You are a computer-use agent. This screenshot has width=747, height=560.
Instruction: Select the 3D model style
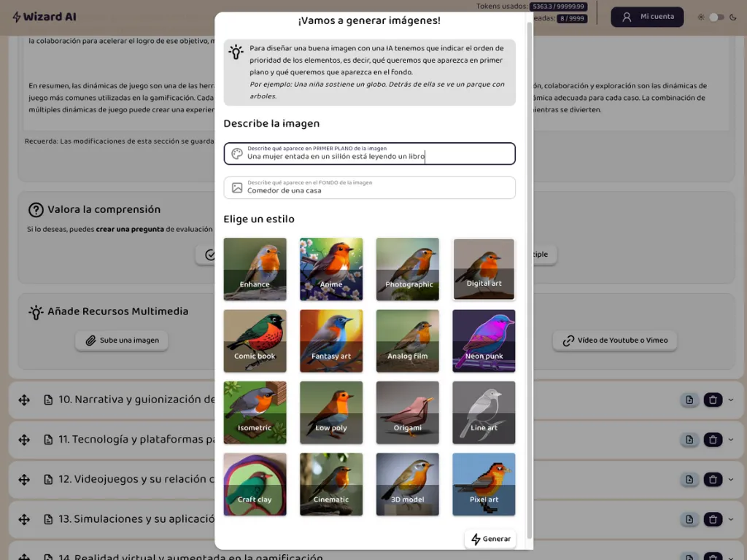pyautogui.click(x=407, y=484)
